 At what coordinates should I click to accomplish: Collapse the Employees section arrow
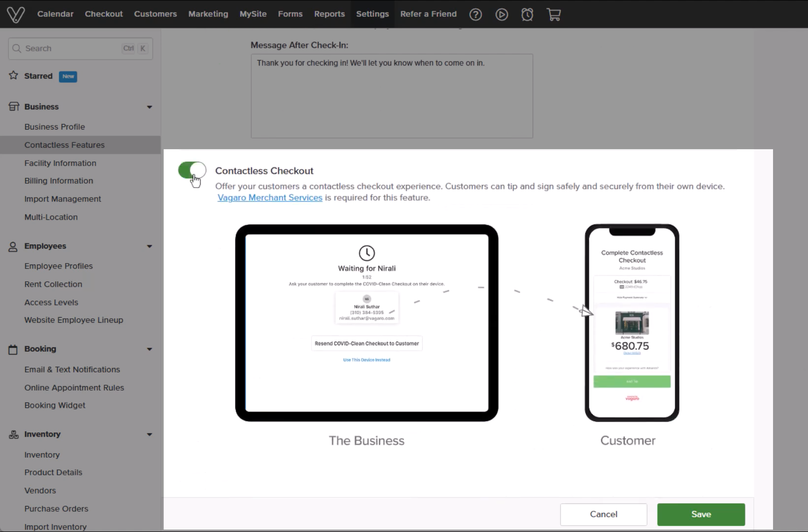(149, 246)
